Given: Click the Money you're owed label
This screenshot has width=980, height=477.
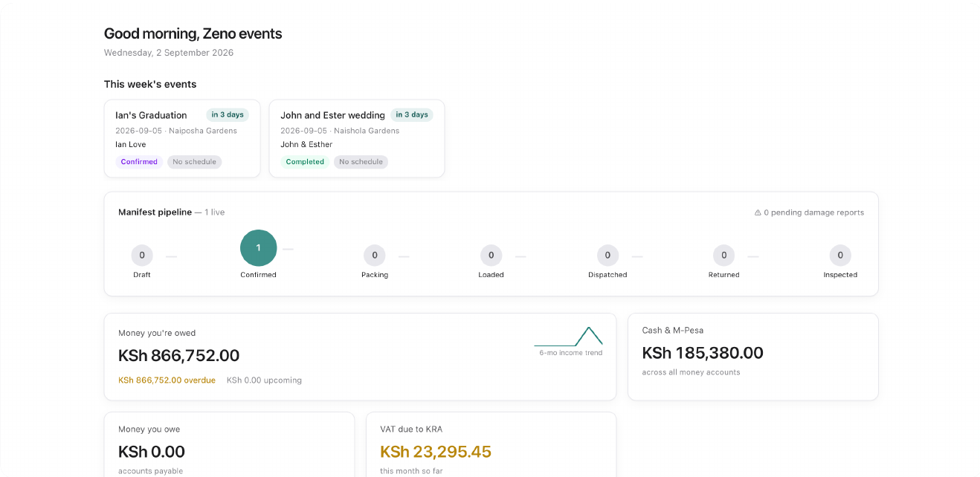Looking at the screenshot, I should 157,334.
